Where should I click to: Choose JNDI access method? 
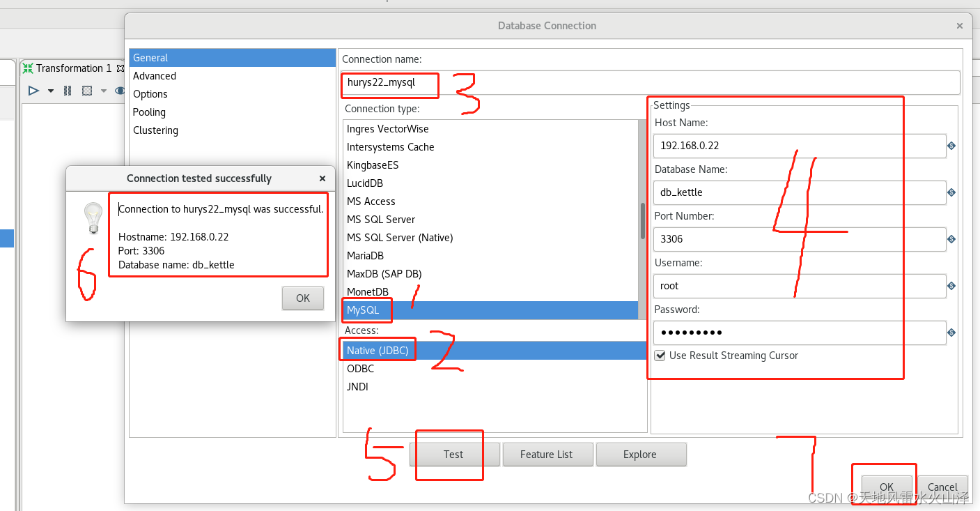click(495, 387)
